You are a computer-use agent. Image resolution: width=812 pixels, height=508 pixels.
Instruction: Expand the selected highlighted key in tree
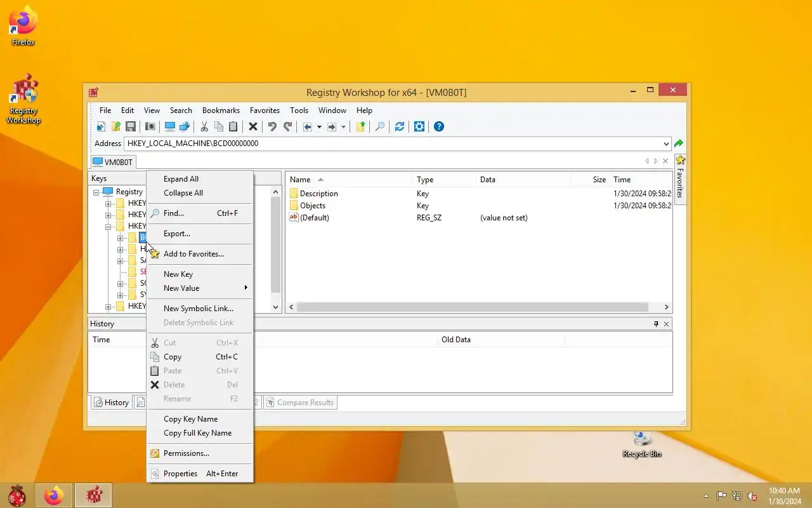121,238
